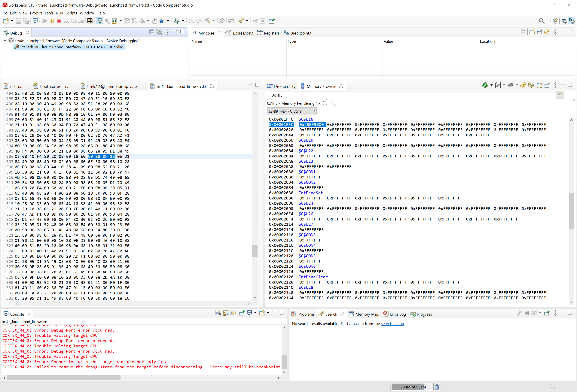Screen dimensions: 577x392
Task: Toggle show memory-mapped view grid icon
Action: pos(90,21)
